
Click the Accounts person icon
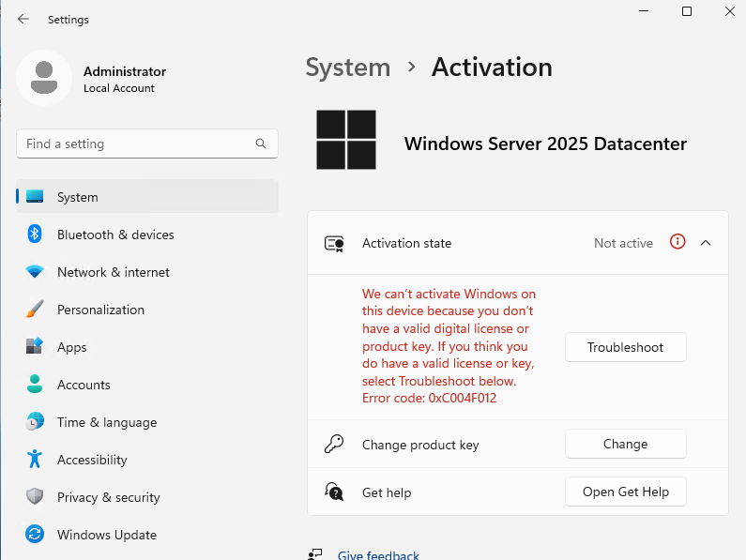coord(35,384)
